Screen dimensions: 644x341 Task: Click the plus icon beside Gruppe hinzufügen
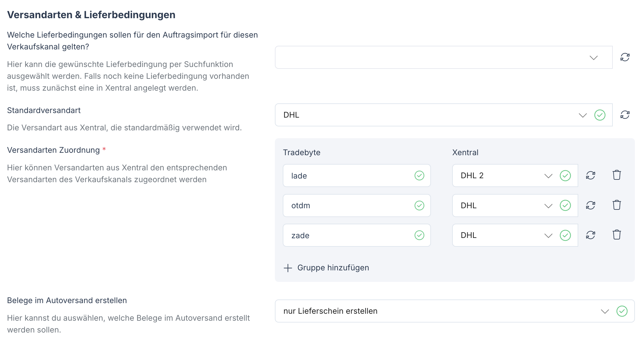pos(288,268)
